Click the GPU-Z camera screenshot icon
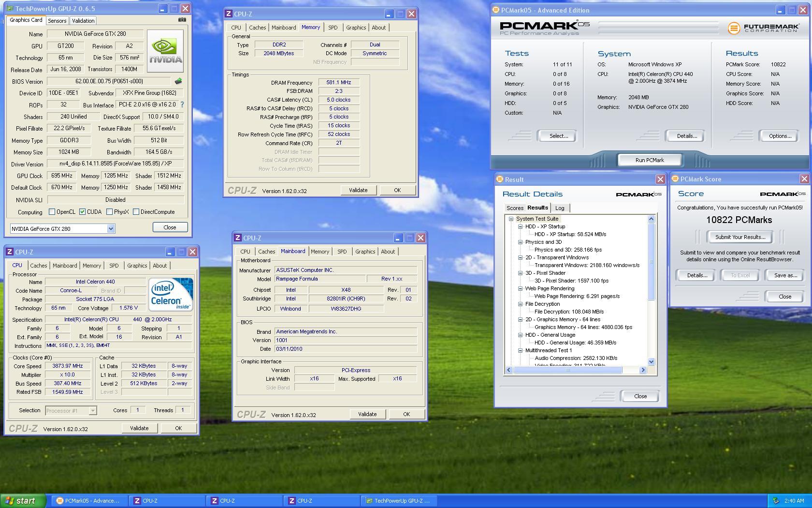Screen dimensions: 812x508 click(182, 20)
